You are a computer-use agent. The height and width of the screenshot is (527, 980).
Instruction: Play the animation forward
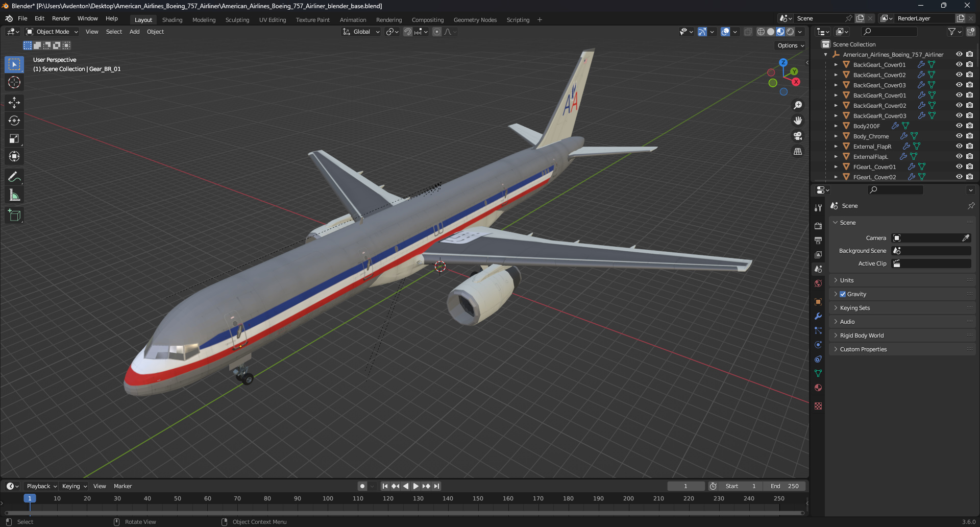(x=415, y=486)
